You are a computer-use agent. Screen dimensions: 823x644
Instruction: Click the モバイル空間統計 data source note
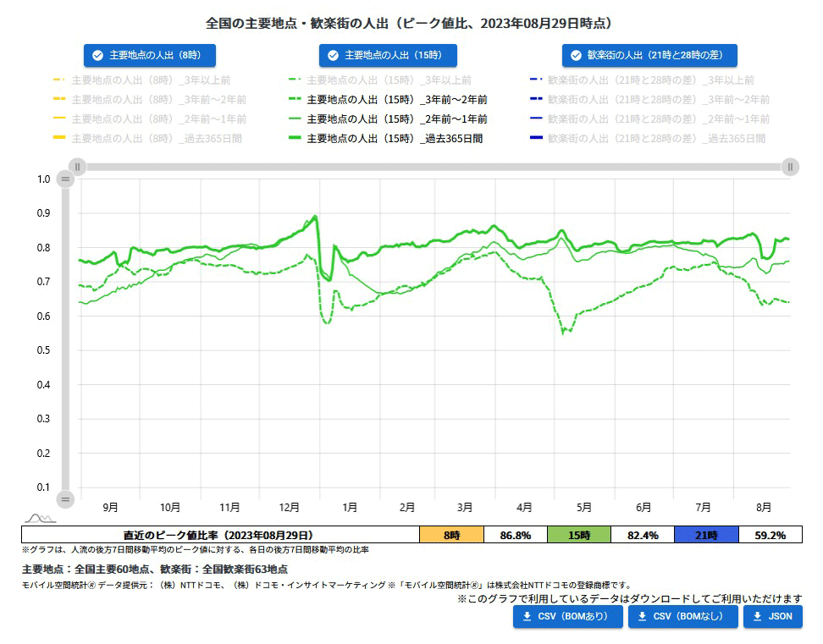coord(327,586)
